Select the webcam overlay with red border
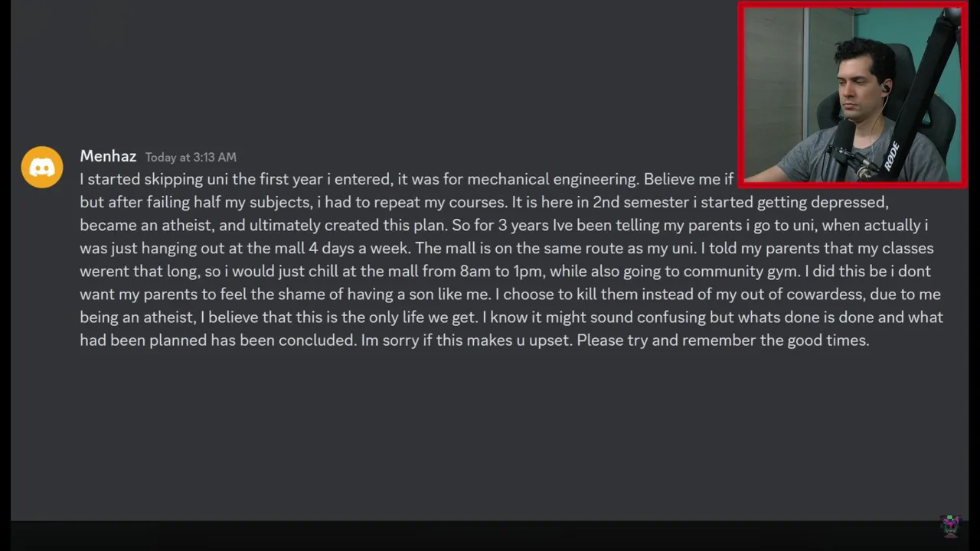Viewport: 980px width, 551px height. pos(852,94)
